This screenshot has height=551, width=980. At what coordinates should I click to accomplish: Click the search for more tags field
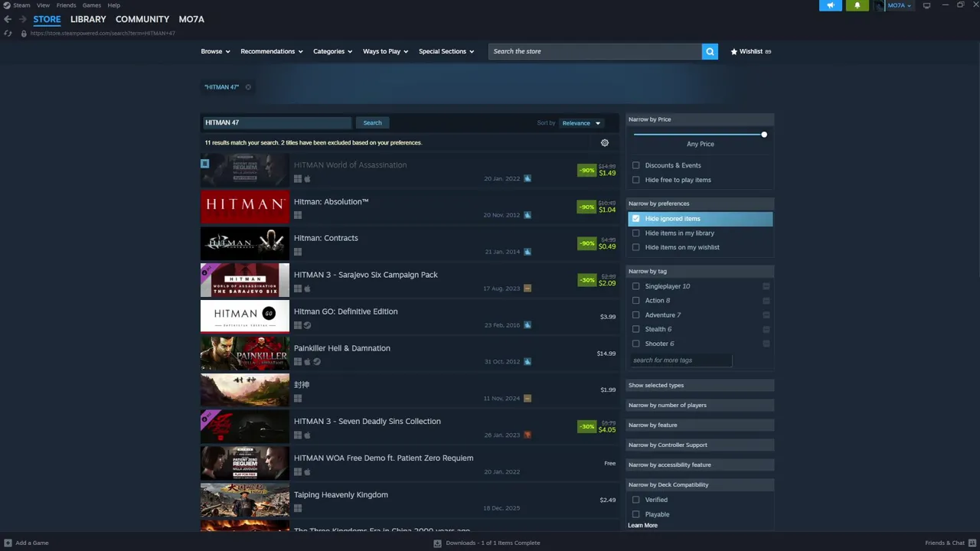pyautogui.click(x=681, y=360)
